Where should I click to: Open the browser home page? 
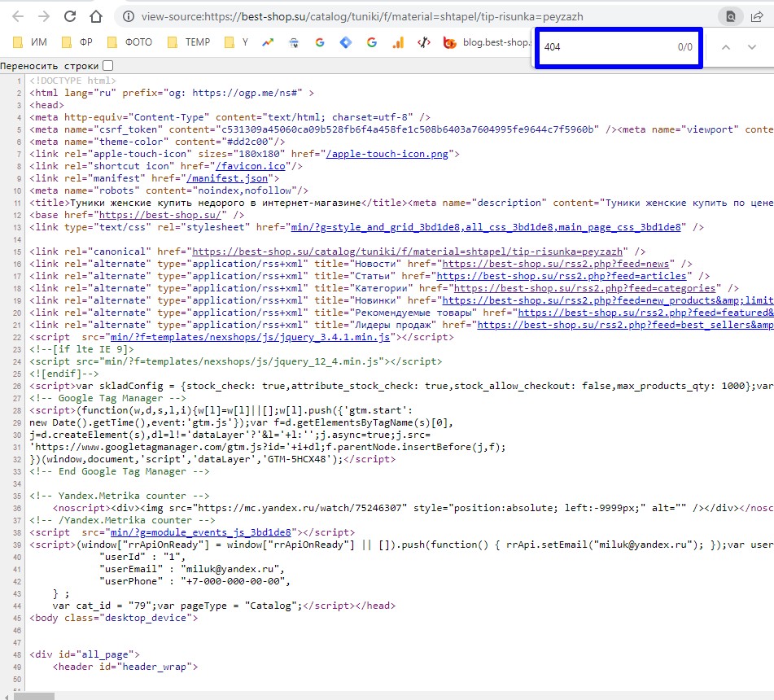[96, 17]
